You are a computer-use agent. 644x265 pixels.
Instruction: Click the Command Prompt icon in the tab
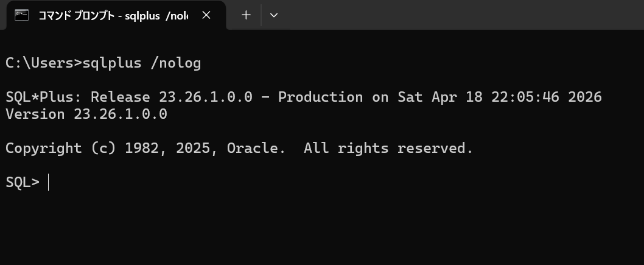[x=22, y=15]
